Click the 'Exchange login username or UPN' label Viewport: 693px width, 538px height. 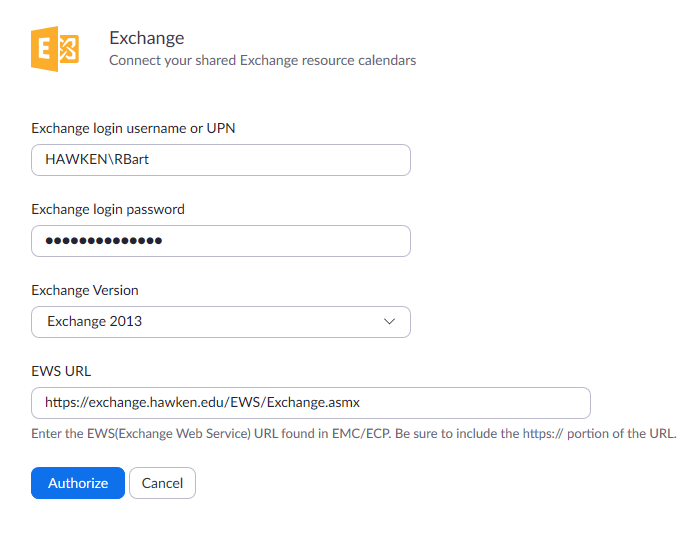(x=133, y=128)
